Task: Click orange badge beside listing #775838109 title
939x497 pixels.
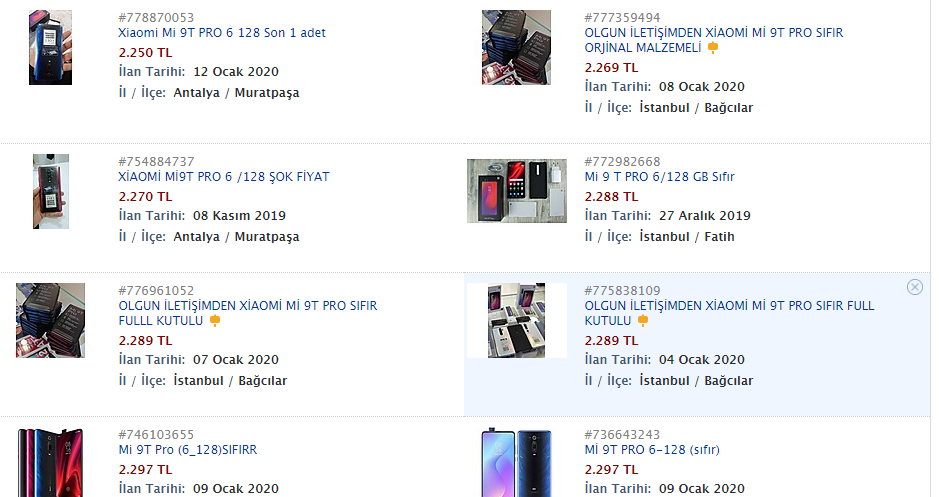Action: 643,321
